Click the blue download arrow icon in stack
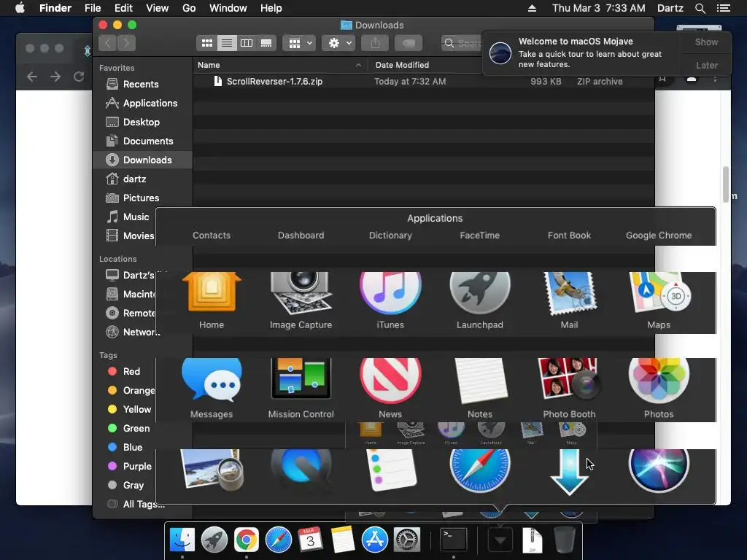This screenshot has height=560, width=747. [x=569, y=472]
